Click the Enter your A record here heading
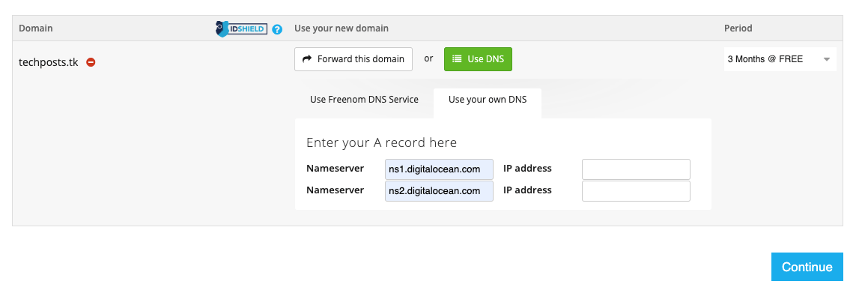 tap(381, 143)
